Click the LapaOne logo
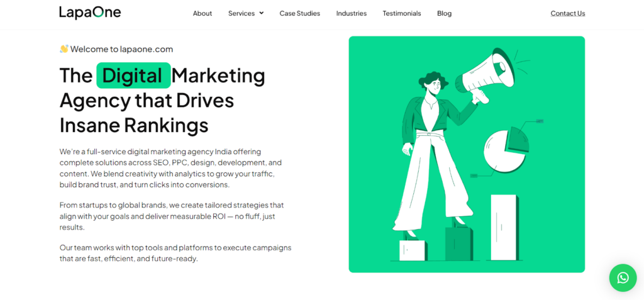 coord(90,13)
